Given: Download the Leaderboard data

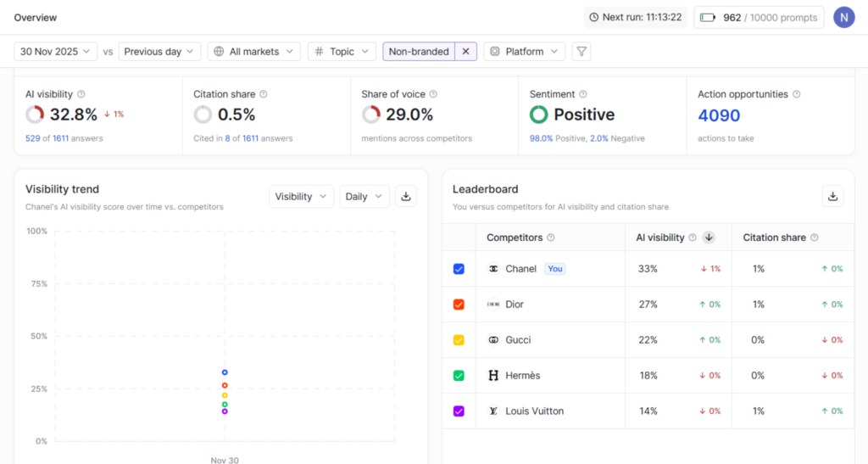Looking at the screenshot, I should coord(832,197).
